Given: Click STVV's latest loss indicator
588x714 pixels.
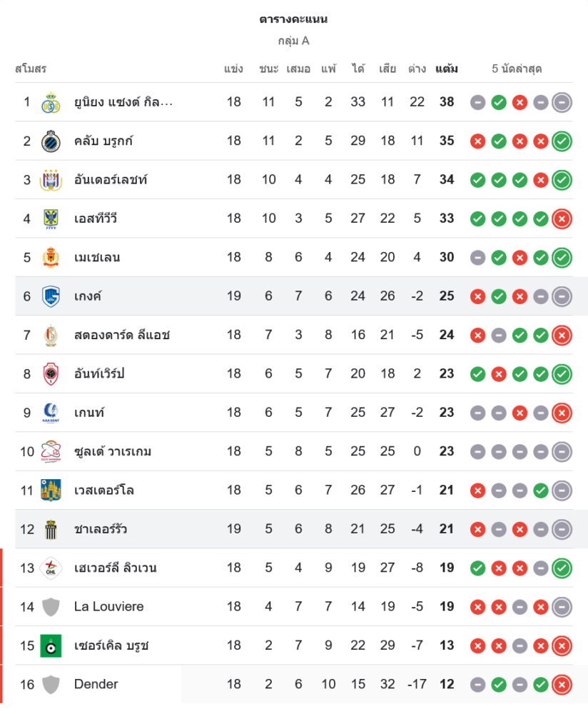Looking at the screenshot, I should coord(562,218).
